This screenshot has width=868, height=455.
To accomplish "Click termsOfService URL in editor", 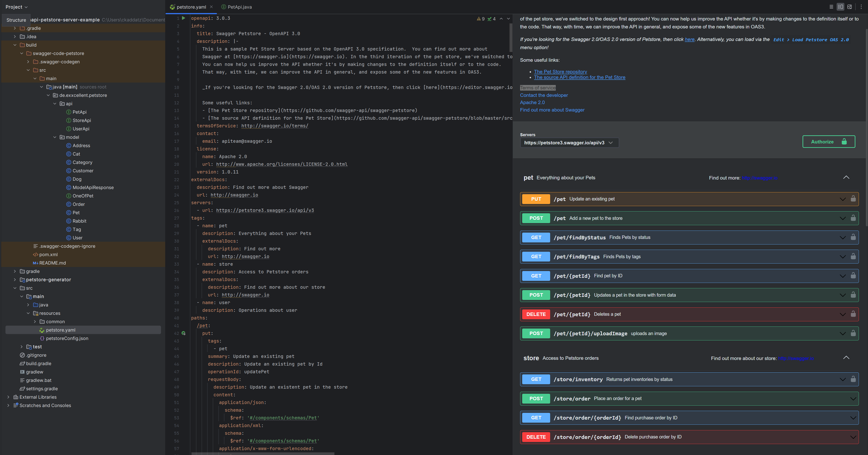I will pyautogui.click(x=275, y=126).
